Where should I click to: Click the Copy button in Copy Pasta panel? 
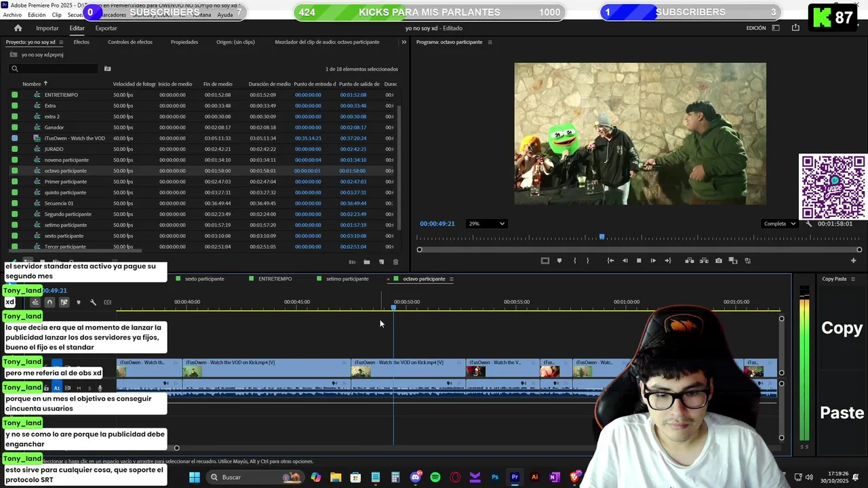(x=842, y=328)
